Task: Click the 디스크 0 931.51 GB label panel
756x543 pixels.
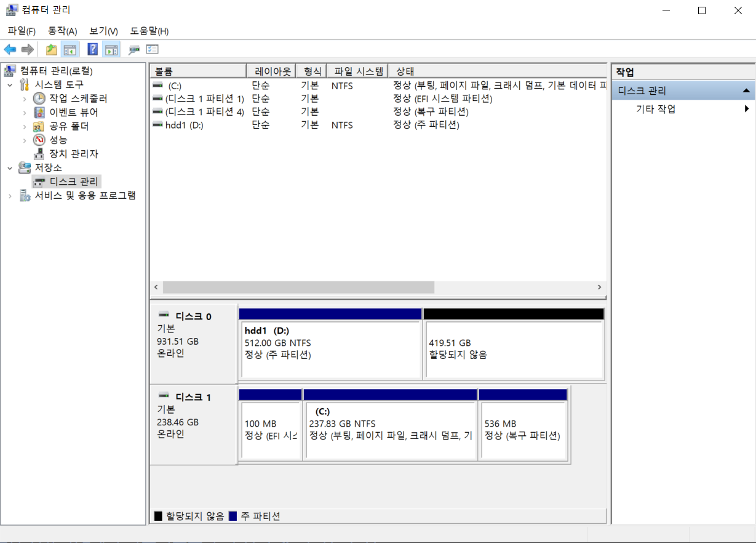Action: click(x=193, y=343)
